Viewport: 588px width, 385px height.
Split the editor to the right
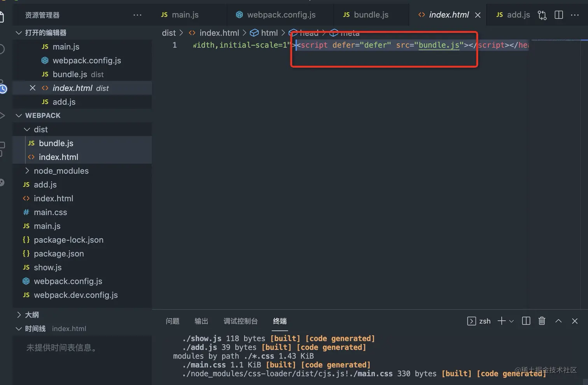coord(559,15)
